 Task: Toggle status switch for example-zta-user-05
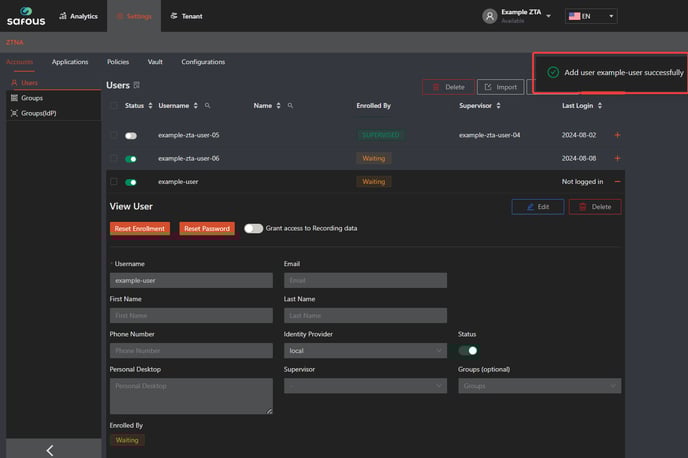(x=131, y=135)
